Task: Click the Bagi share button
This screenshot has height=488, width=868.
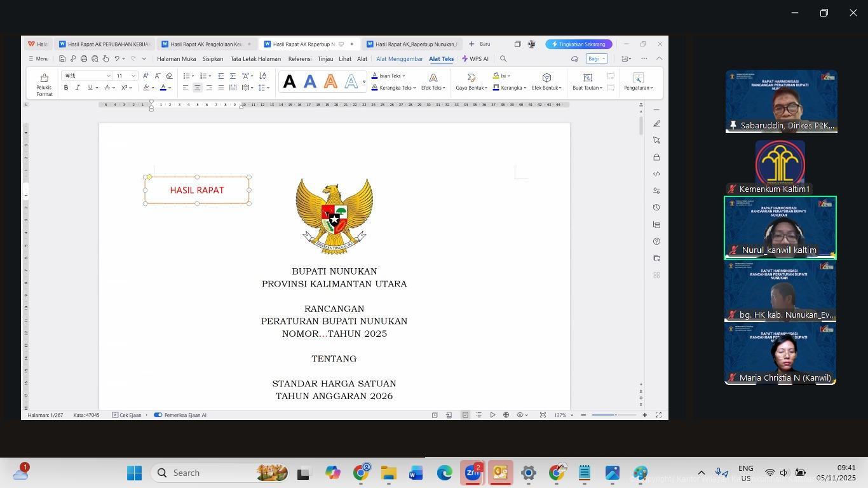Action: (x=596, y=59)
